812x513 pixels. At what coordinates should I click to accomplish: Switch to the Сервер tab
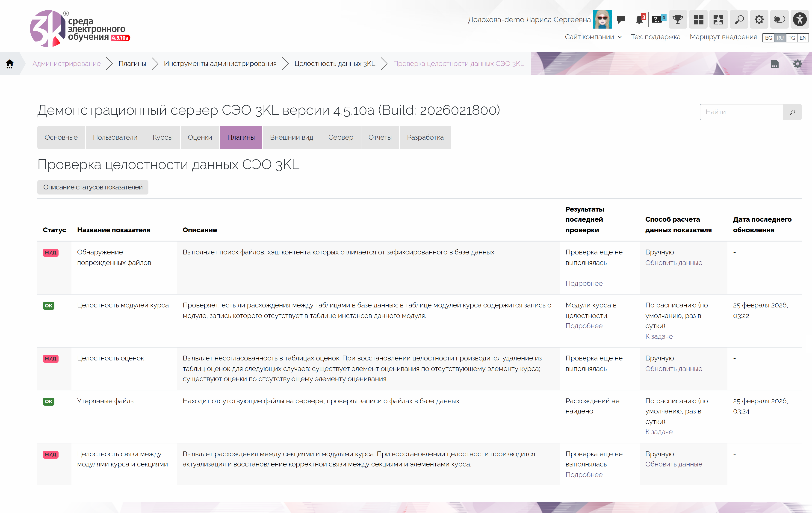pyautogui.click(x=341, y=137)
